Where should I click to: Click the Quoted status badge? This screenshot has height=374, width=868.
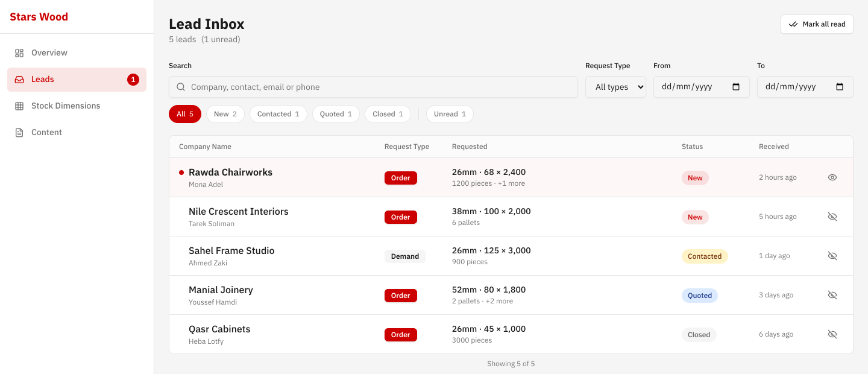(700, 296)
